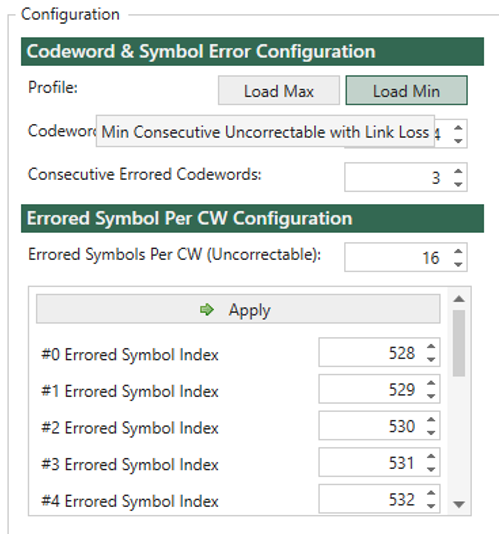Decrement Errored Symbols Per CW spinner

coord(458,264)
